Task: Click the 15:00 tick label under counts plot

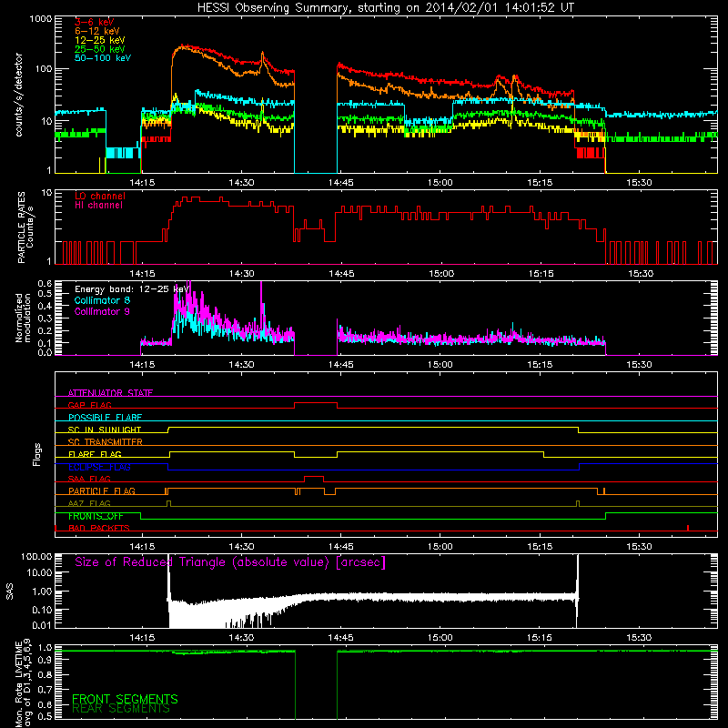Action: [440, 183]
